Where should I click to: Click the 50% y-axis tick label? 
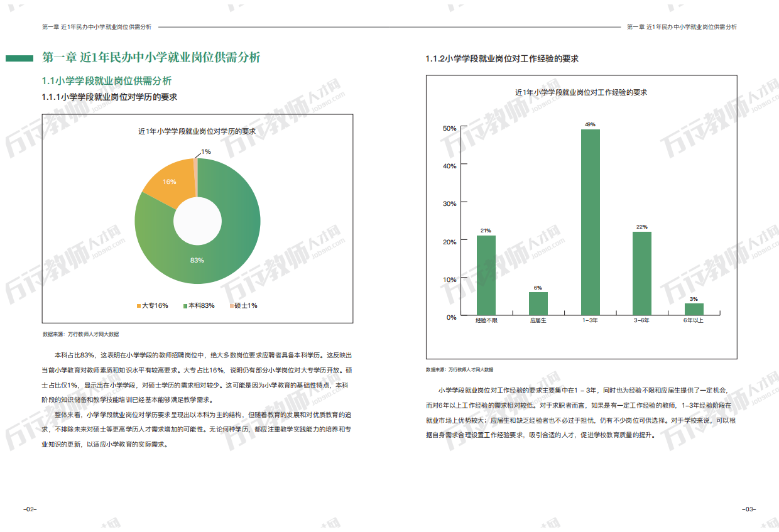click(x=450, y=128)
